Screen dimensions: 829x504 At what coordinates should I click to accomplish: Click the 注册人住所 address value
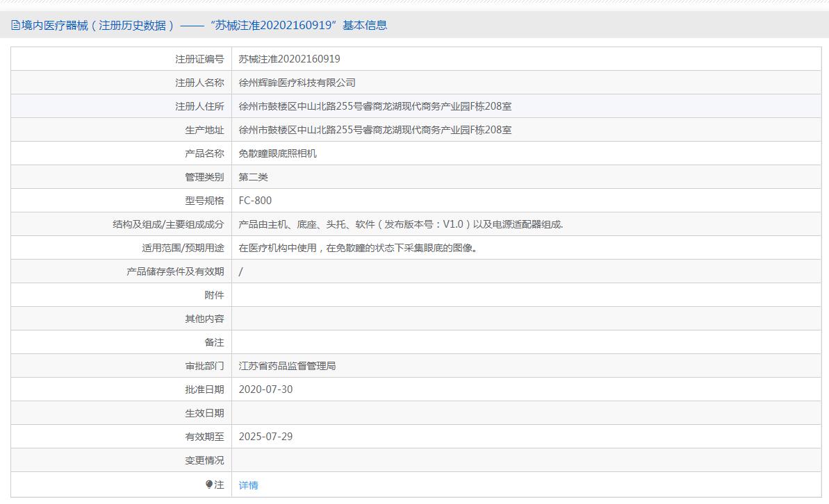click(x=375, y=106)
